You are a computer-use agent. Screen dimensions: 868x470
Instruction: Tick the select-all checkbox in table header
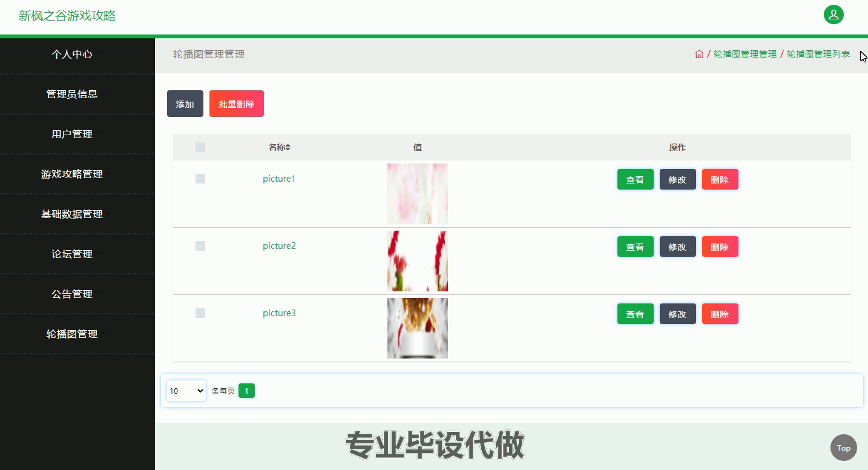click(200, 147)
